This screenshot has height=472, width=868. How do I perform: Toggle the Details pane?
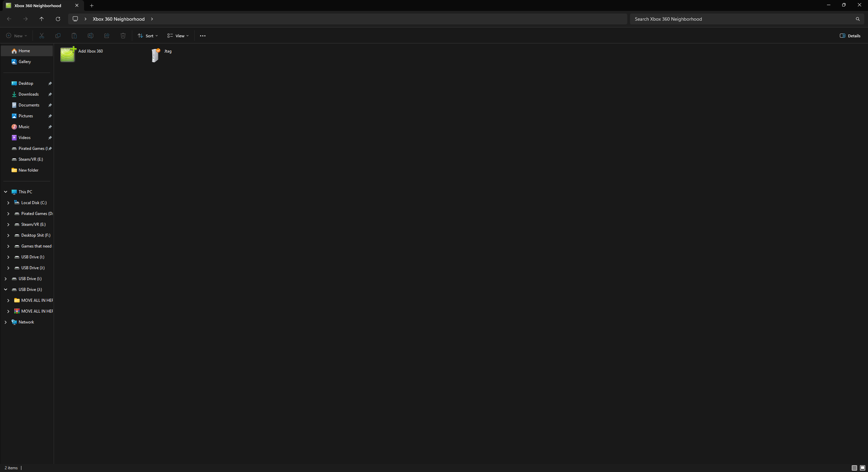pos(850,36)
